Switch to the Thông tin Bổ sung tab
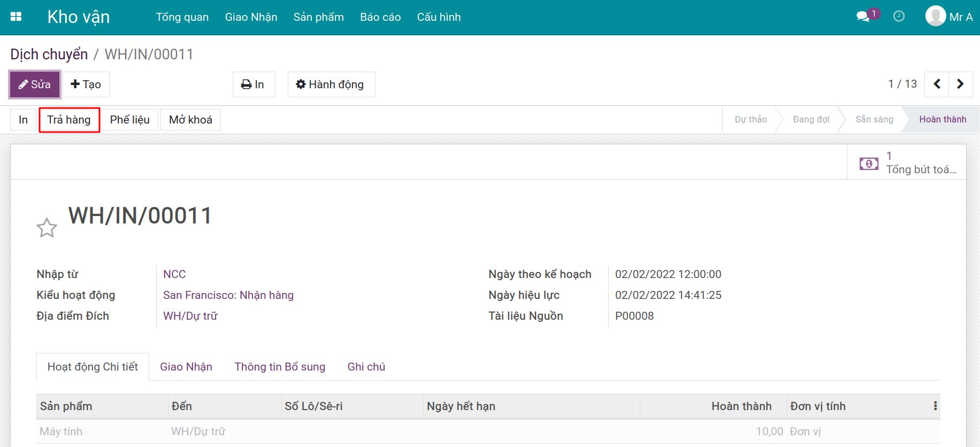Screen dimensions: 980x447 [x=280, y=367]
